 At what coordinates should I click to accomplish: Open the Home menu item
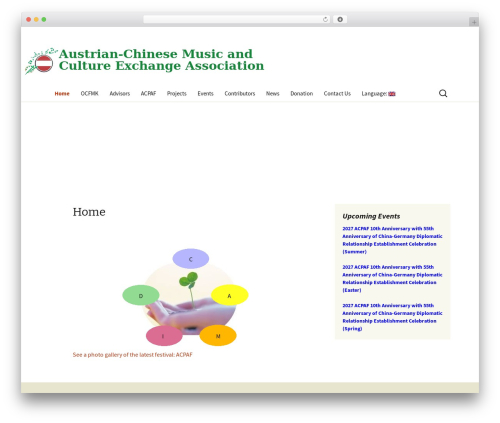pyautogui.click(x=62, y=94)
